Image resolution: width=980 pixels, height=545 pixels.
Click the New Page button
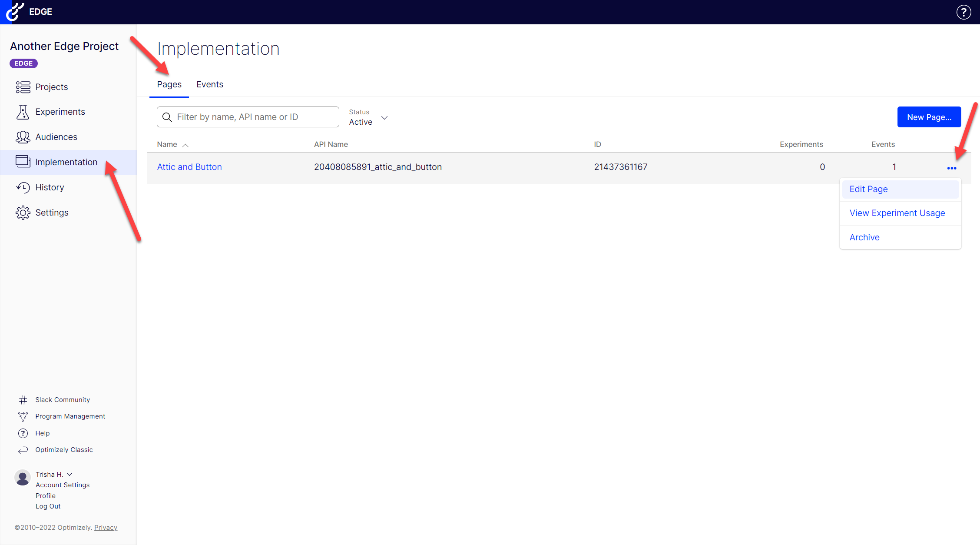[929, 117]
